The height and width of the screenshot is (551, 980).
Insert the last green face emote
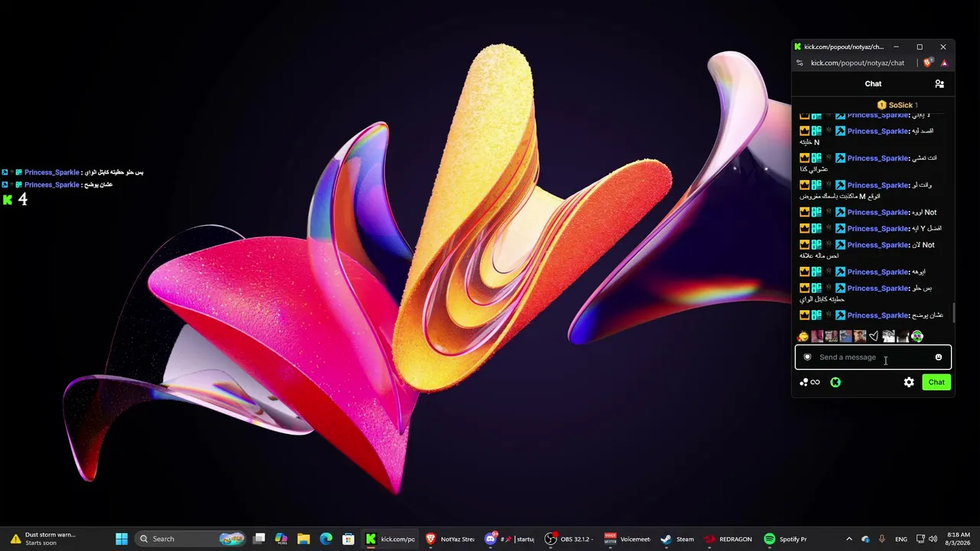[x=917, y=336]
